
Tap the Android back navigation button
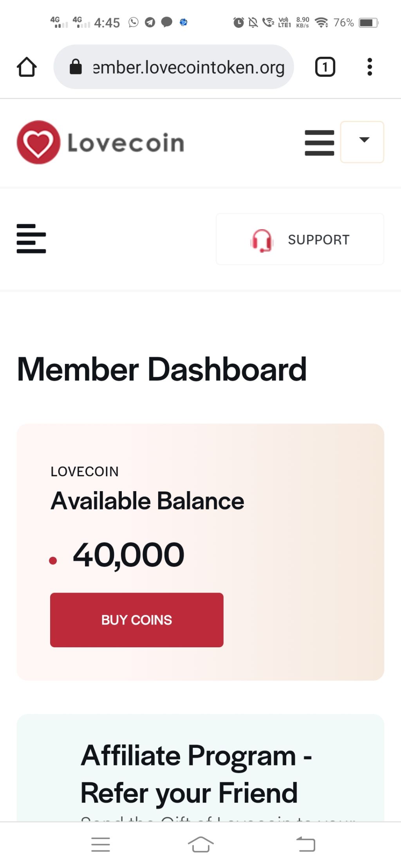pos(306,845)
